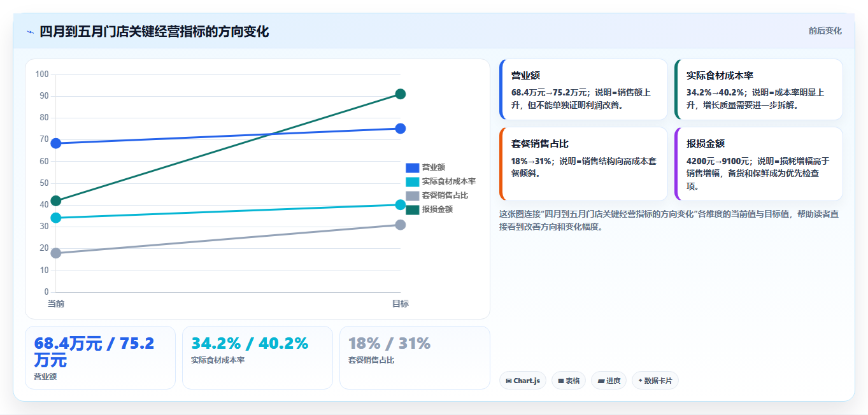
Task: Select the 34.2% / 40.2% stat value
Action: [250, 344]
